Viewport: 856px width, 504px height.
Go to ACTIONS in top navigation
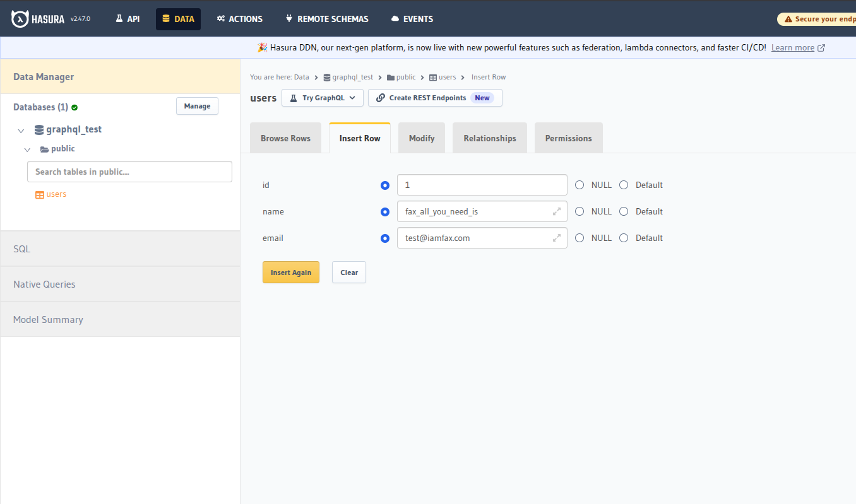pyautogui.click(x=240, y=19)
